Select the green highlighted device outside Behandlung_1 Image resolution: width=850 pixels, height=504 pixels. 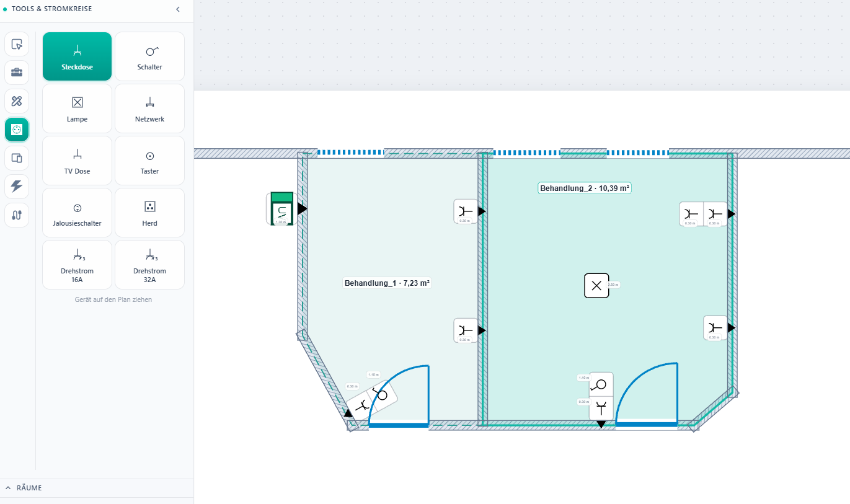[x=281, y=209]
